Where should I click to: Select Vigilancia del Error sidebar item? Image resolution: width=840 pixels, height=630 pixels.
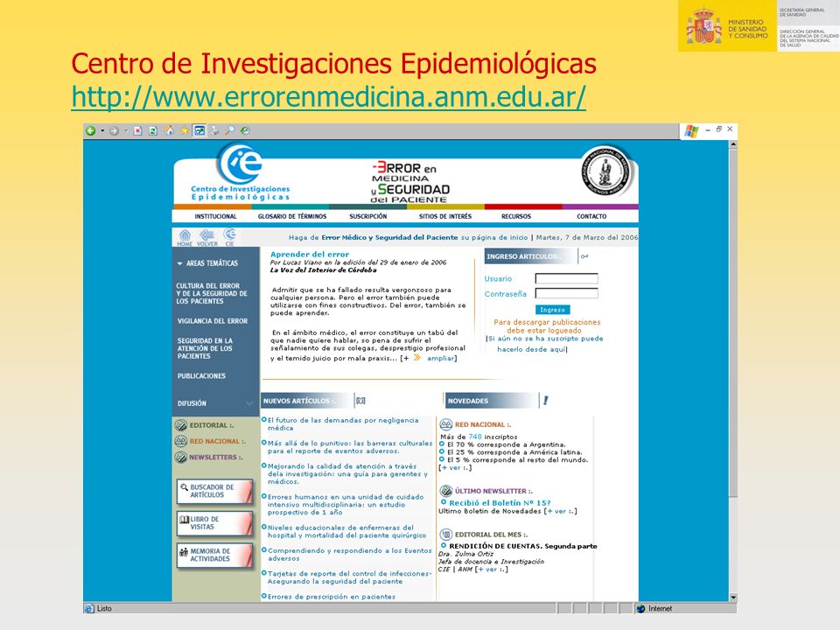(x=212, y=321)
